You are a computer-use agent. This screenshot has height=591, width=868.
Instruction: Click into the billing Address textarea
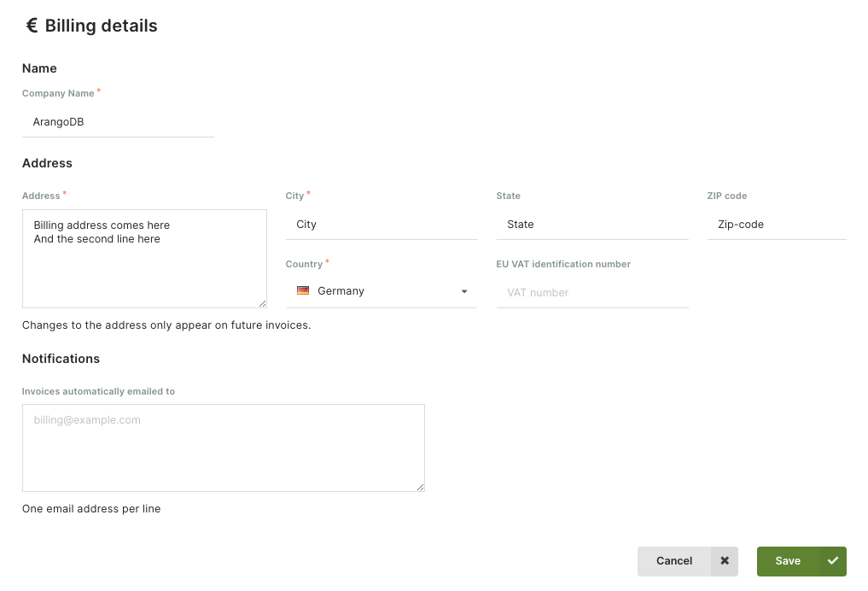tap(144, 259)
